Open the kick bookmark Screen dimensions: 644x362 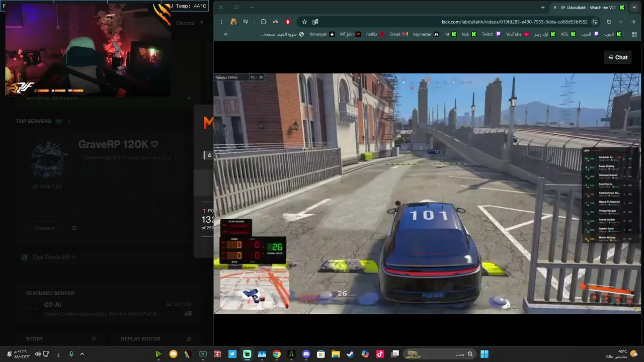coord(469,34)
